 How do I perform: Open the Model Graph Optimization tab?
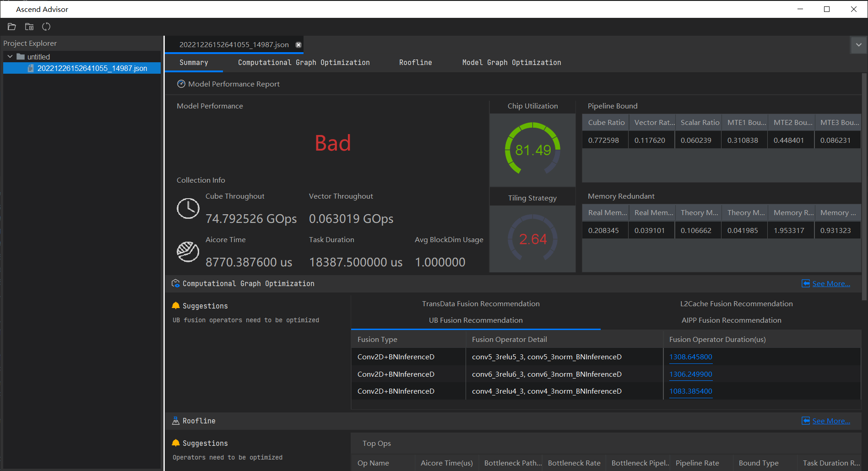coord(512,63)
